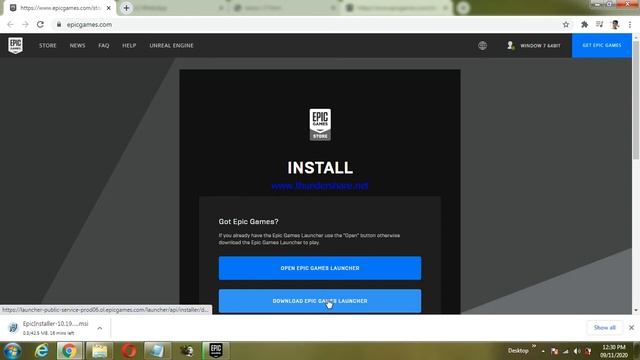This screenshot has width=640, height=360.
Task: Expand the EpicInstaller download options chevron
Action: point(100,328)
